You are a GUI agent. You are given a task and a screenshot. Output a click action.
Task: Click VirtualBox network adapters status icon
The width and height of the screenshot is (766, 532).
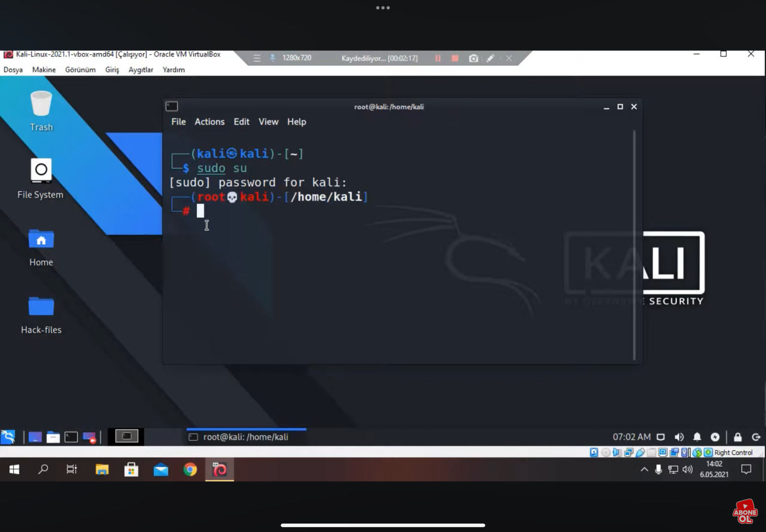pyautogui.click(x=629, y=452)
